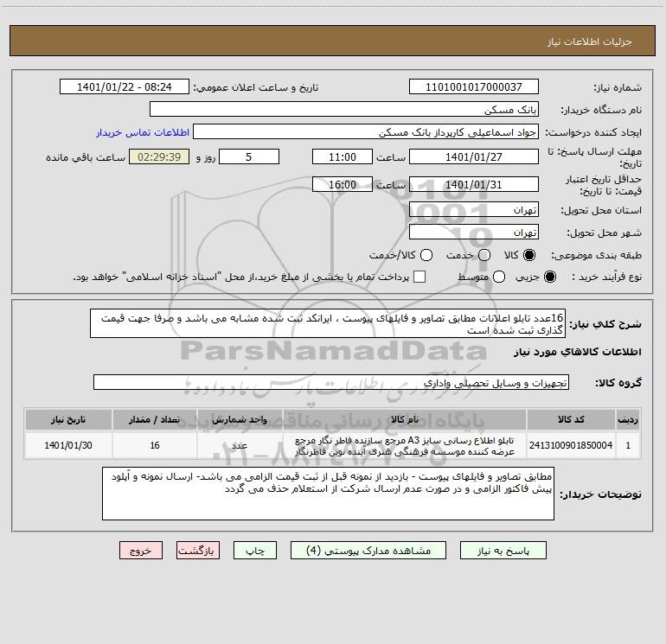Click the 11:00 deadline hour field
Screen dimensions: 666x644
(x=343, y=157)
